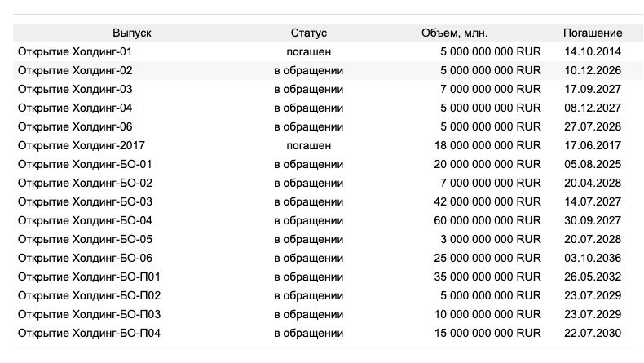This screenshot has height=363, width=644.
Task: Select Открытие Холдинг-БО-П04 issue name
Action: [89, 334]
